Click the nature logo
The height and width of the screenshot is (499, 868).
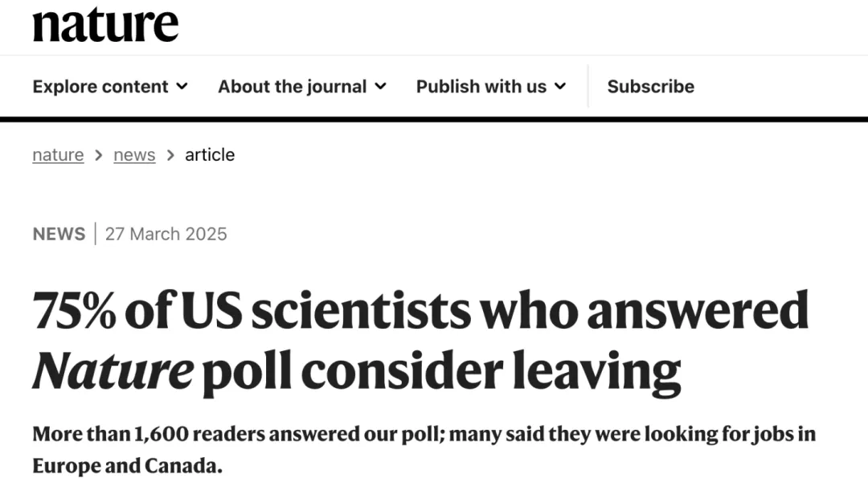tap(105, 24)
